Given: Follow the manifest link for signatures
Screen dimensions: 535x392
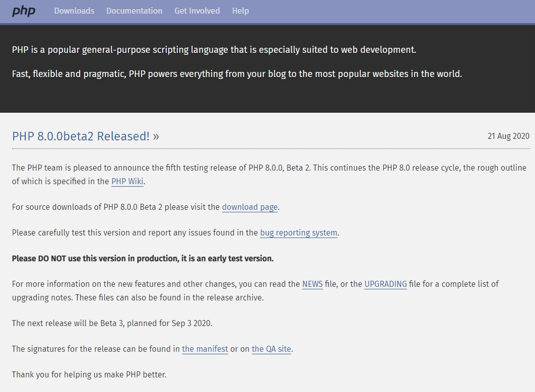Looking at the screenshot, I should tap(205, 349).
